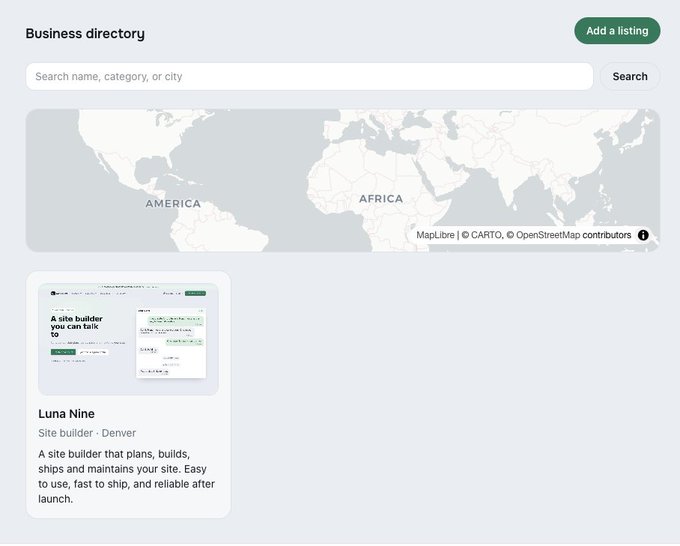Click the Search button

pyautogui.click(x=630, y=77)
